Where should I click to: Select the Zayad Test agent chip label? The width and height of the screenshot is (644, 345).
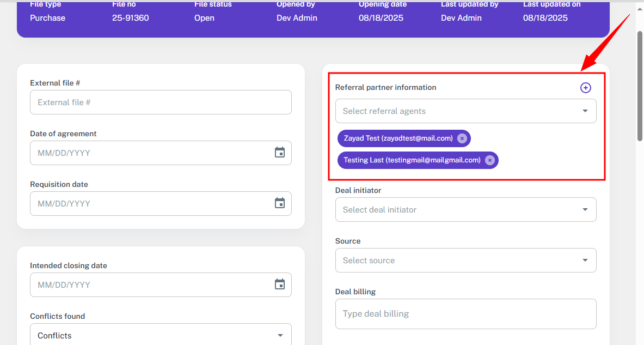tap(398, 138)
